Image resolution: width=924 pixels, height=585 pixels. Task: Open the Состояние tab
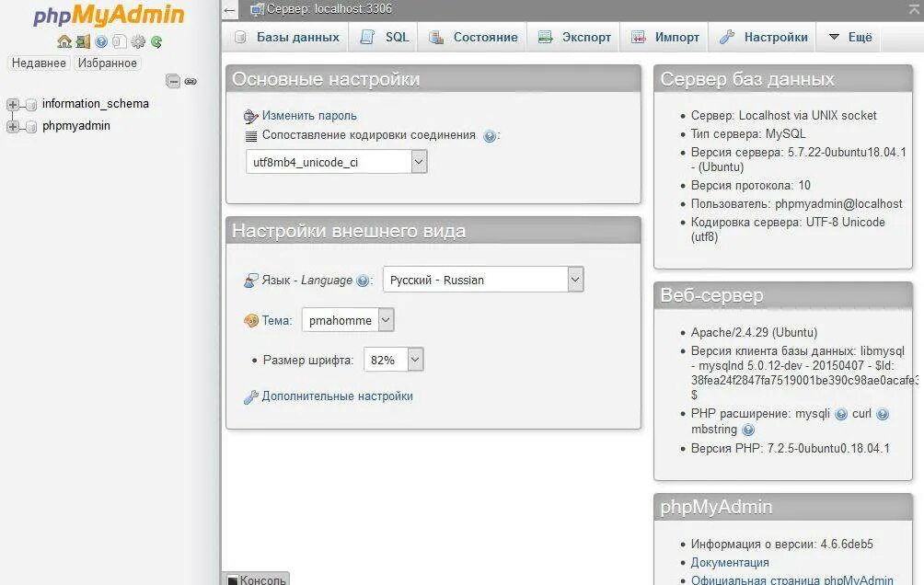tap(473, 37)
